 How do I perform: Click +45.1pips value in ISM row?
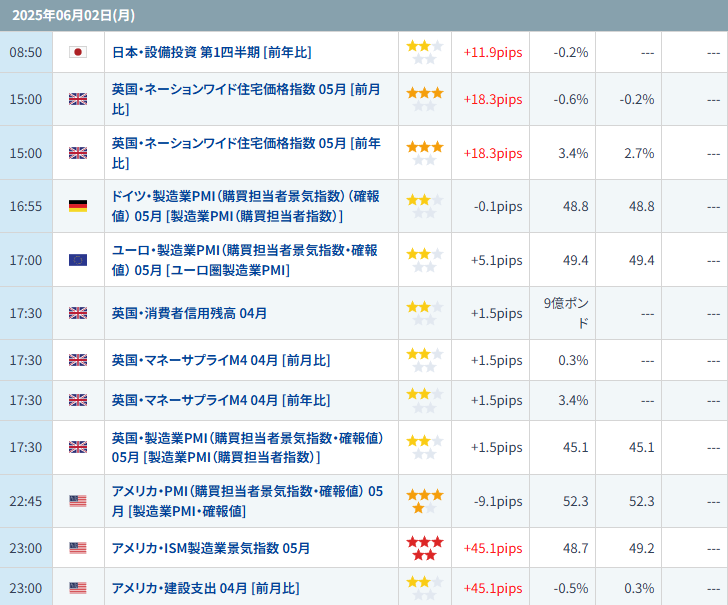click(x=493, y=548)
